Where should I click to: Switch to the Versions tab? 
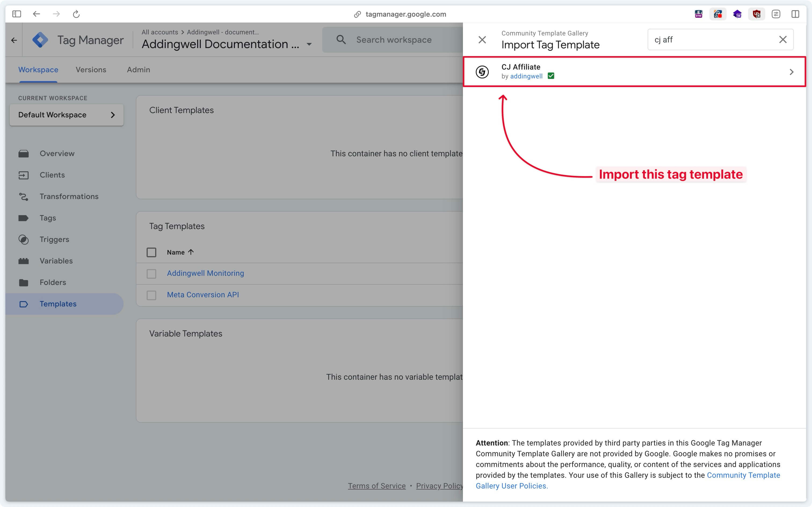click(91, 70)
